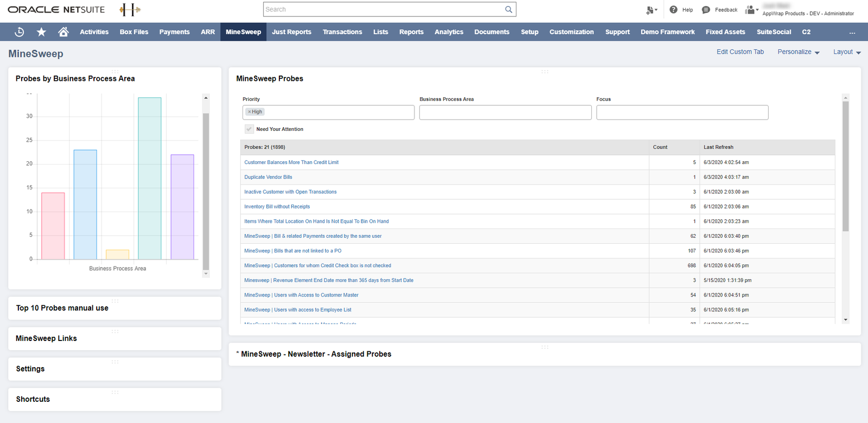Open the Business Process Area filter field

505,112
